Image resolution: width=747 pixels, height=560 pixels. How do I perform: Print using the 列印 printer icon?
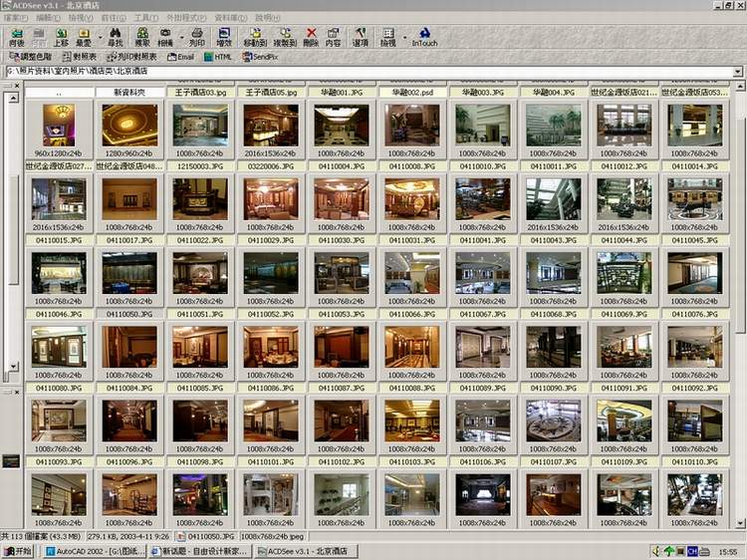coord(197,37)
